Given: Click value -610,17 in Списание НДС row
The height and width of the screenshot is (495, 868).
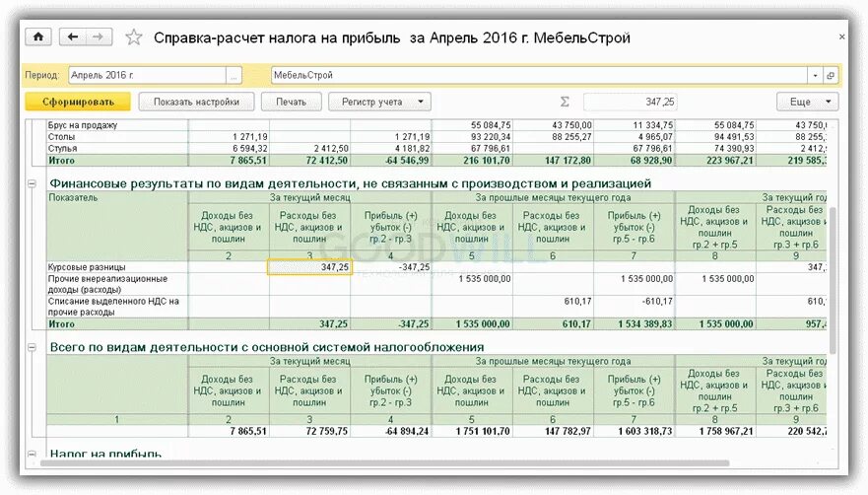Looking at the screenshot, I should [x=657, y=301].
